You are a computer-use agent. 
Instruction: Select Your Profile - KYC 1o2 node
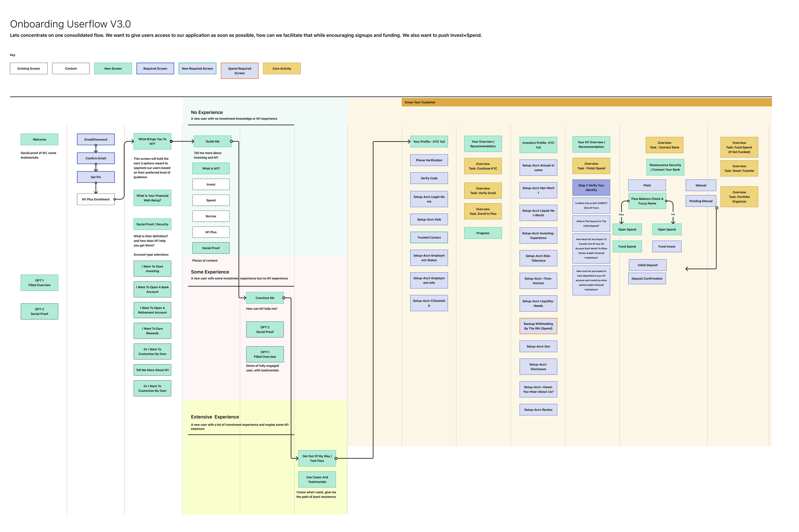(429, 141)
